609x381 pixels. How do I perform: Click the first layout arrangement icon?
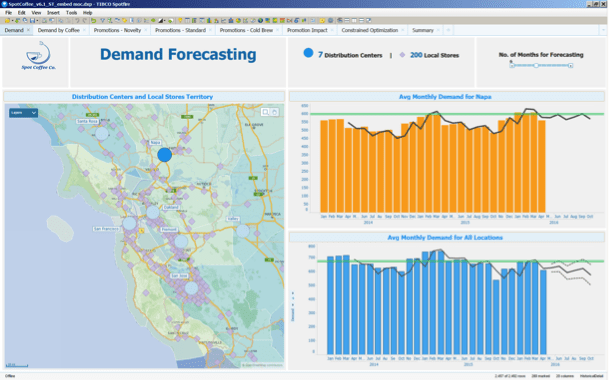[x=339, y=20]
